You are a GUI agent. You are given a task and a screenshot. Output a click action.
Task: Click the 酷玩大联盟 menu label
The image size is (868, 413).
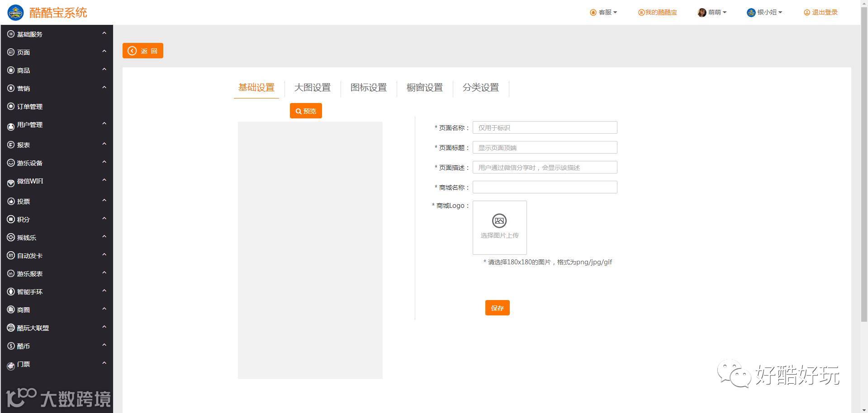(33, 328)
